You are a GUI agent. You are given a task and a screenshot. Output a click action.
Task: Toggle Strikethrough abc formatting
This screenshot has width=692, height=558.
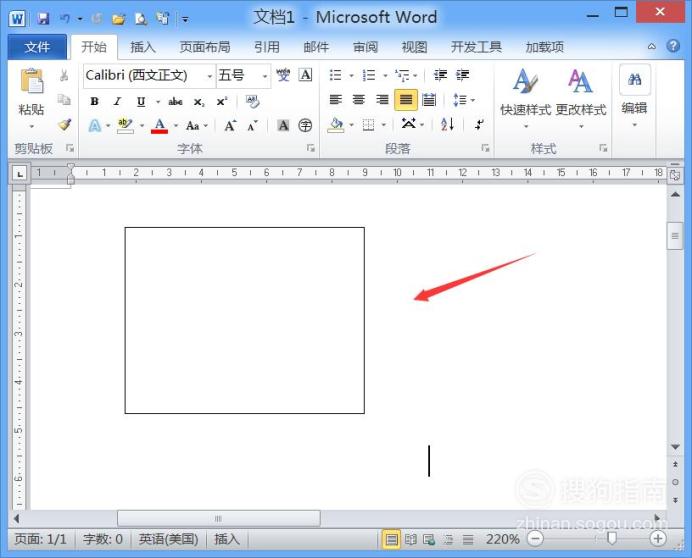175,102
